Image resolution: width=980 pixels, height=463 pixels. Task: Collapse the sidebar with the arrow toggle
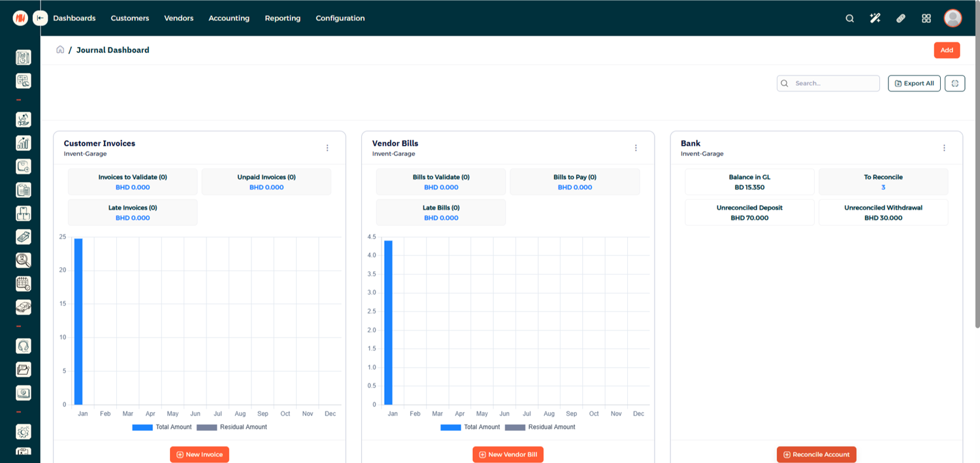point(41,18)
